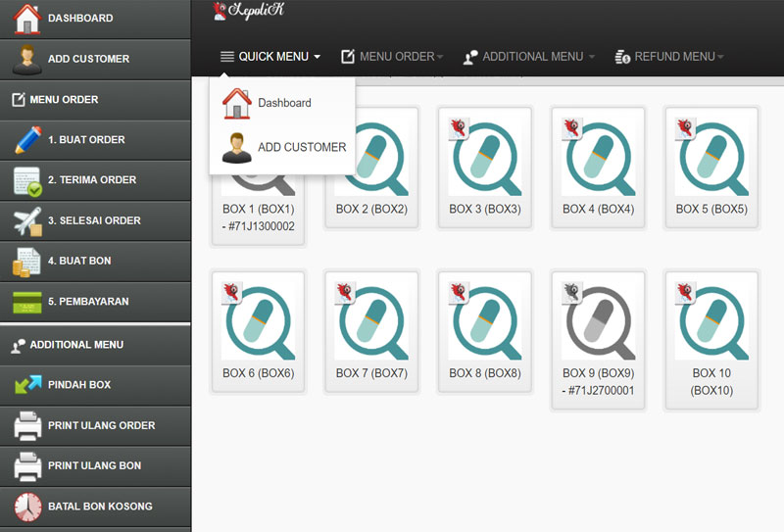784x532 pixels.
Task: Click the KepoliK logo in header
Action: (x=249, y=11)
